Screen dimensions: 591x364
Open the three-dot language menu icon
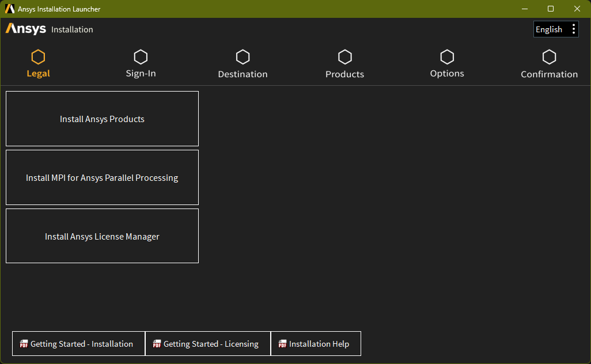click(573, 29)
